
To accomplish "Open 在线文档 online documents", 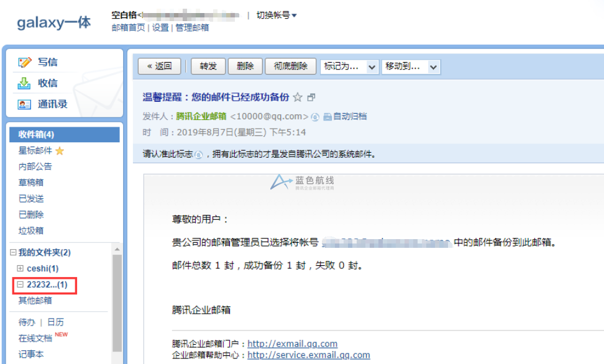I will click(35, 338).
